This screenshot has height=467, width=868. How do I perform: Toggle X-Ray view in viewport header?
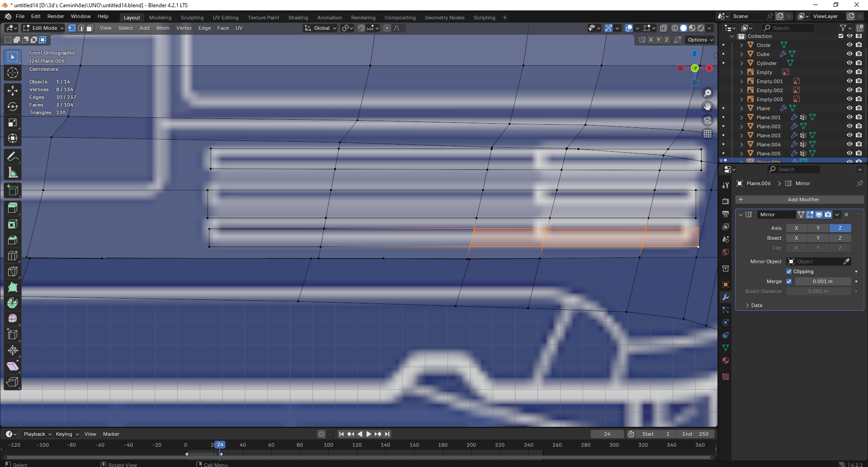[664, 28]
